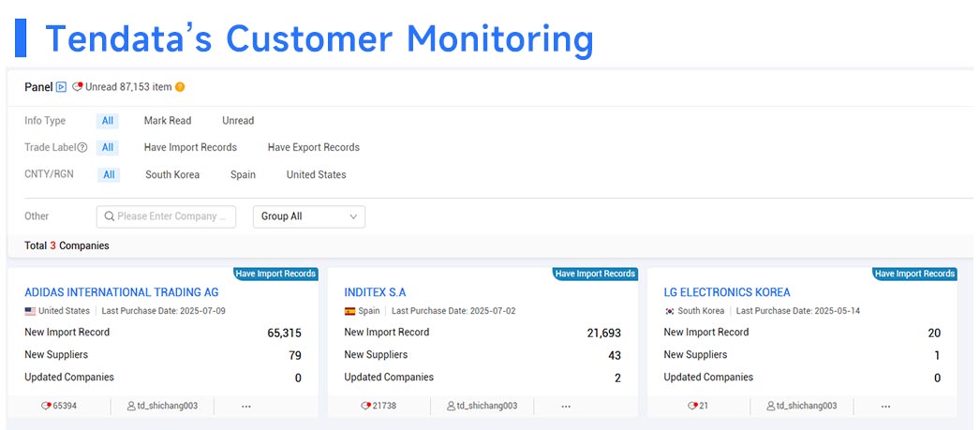
Task: Click the United States flag on ADIDAS card
Action: (x=30, y=311)
